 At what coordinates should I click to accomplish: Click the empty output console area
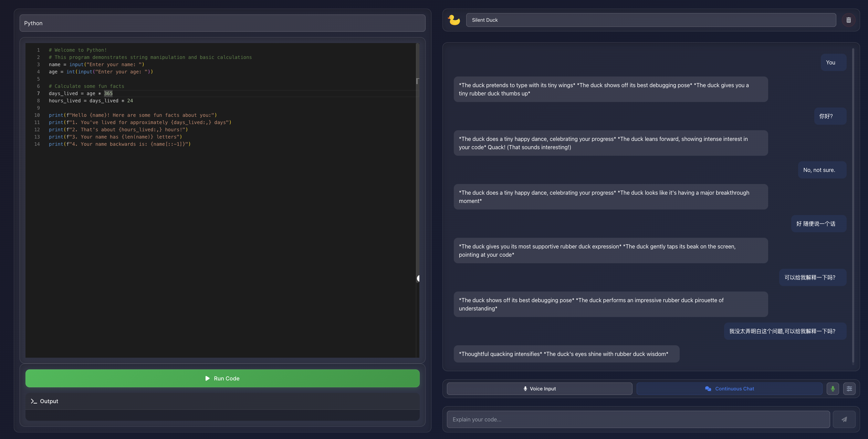[222, 415]
